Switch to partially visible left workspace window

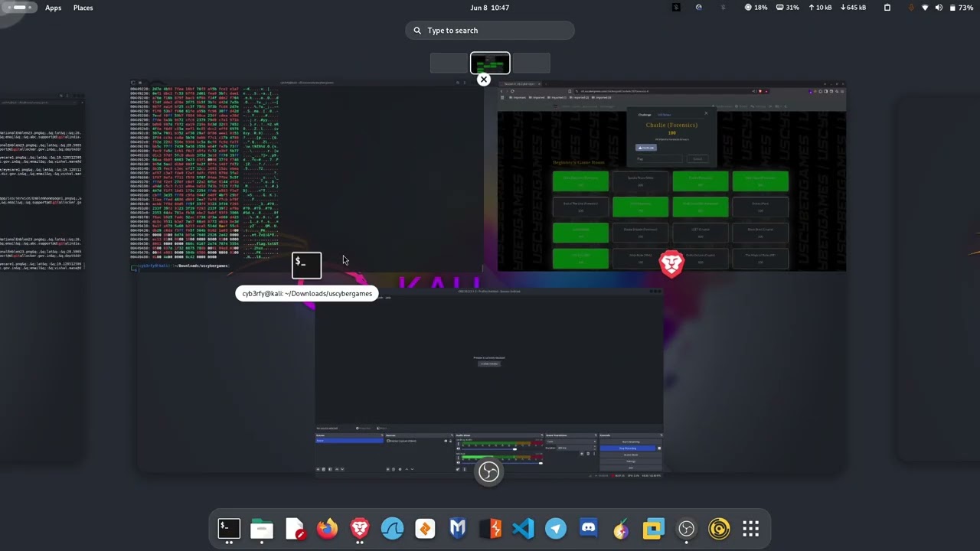coord(42,184)
